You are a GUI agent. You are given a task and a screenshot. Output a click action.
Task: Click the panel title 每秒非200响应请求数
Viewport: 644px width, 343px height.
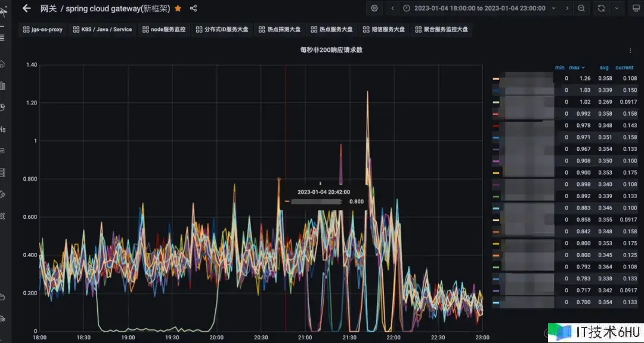click(331, 50)
